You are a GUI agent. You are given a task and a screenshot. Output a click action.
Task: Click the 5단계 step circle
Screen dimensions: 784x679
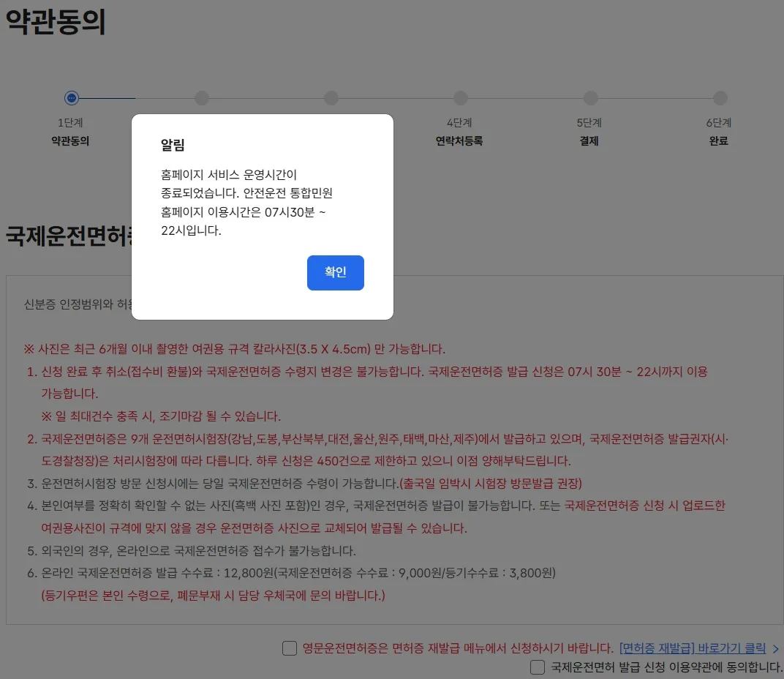[x=590, y=97]
